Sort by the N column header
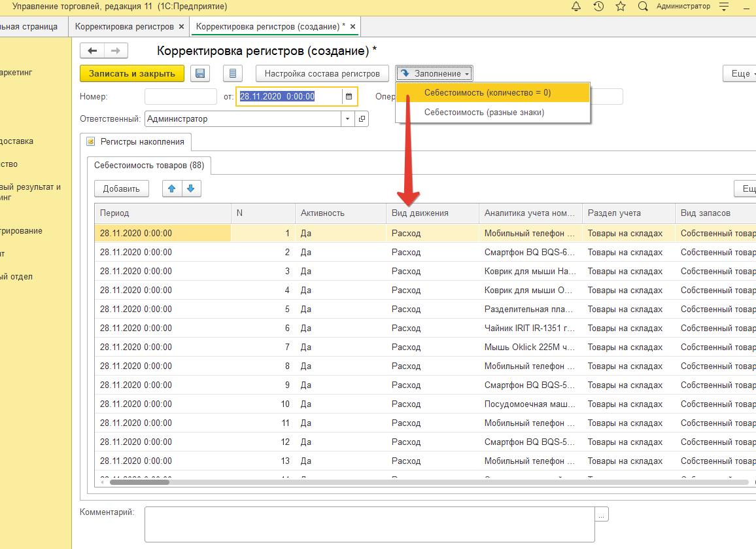This screenshot has height=549, width=756. tap(264, 213)
